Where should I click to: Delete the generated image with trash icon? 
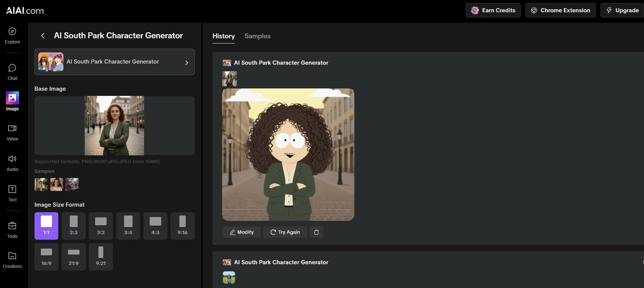tap(316, 232)
